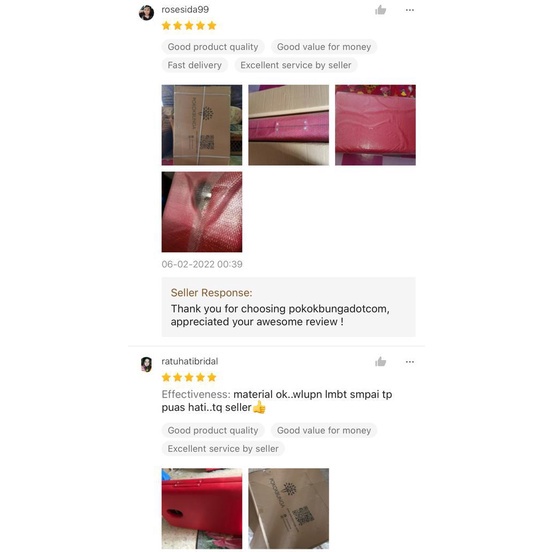The width and height of the screenshot is (552, 552).
Task: Select rosesida99's Good product quality tag
Action: (x=213, y=47)
